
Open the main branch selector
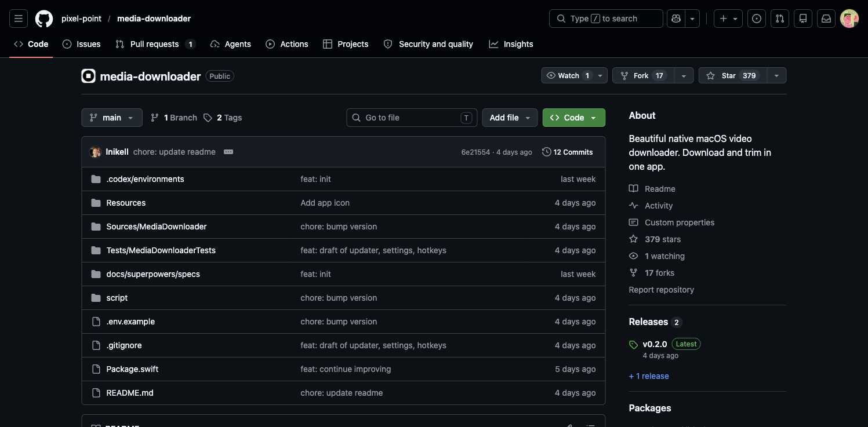pyautogui.click(x=112, y=118)
